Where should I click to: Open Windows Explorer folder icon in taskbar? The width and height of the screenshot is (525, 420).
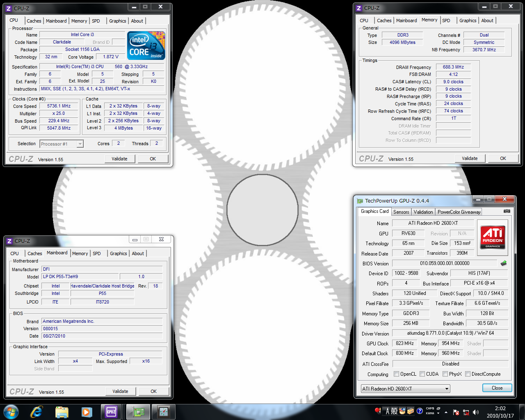[x=62, y=412]
